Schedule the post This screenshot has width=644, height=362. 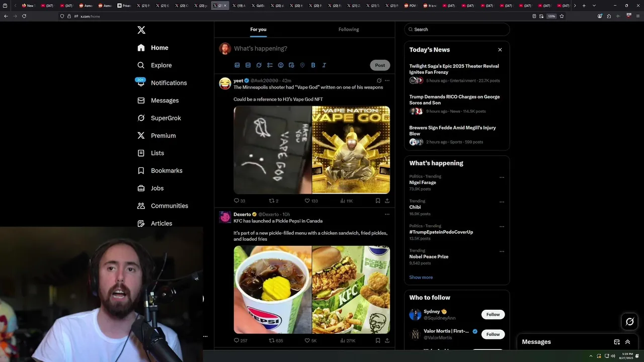pyautogui.click(x=291, y=65)
